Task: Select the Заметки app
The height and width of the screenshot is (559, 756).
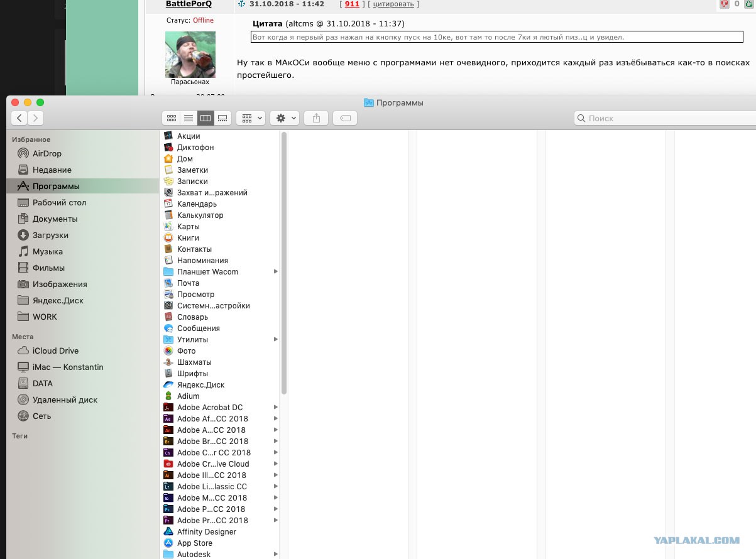Action: click(220, 170)
